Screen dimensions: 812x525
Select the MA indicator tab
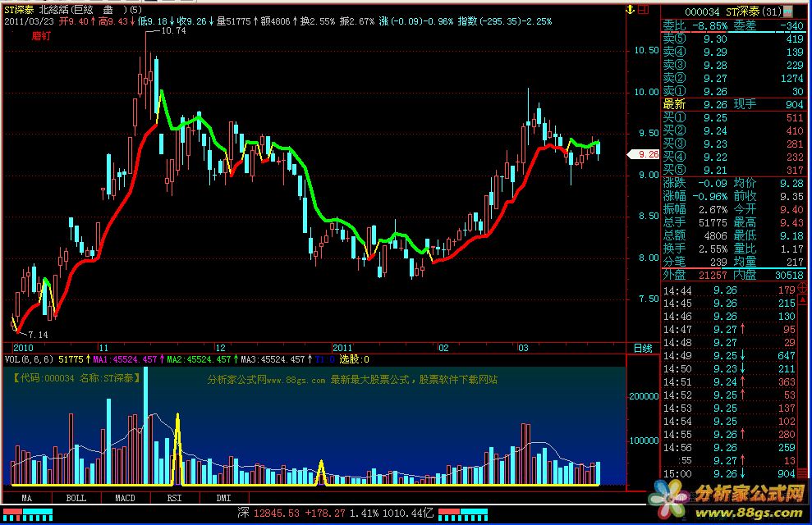point(27,498)
